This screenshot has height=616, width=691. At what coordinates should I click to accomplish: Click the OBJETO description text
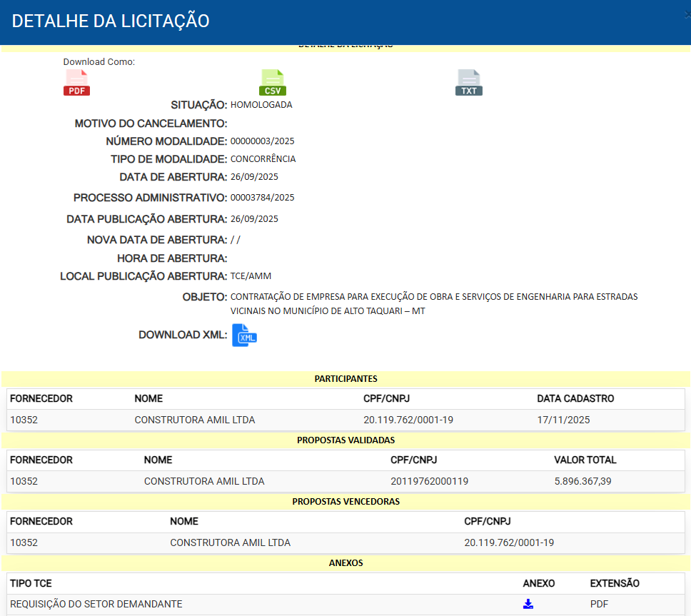[x=433, y=303]
